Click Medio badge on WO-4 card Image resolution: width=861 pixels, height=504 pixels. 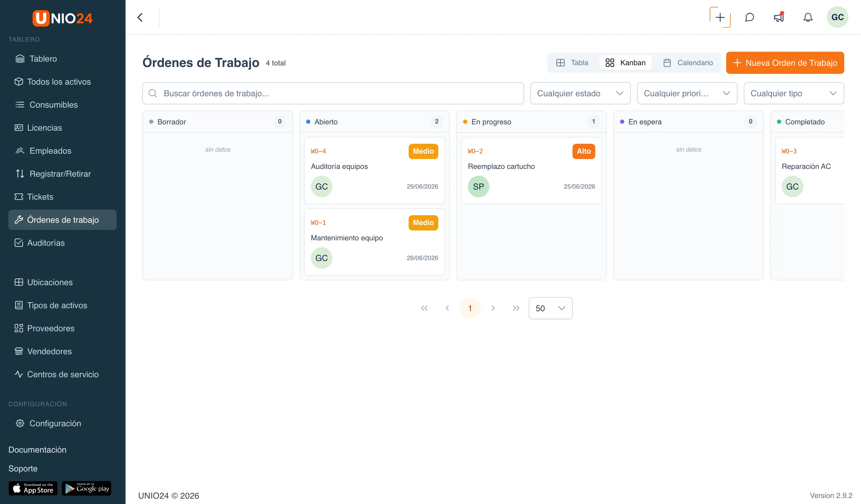coord(423,151)
